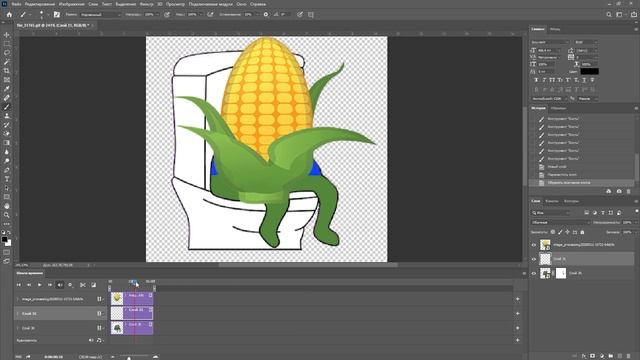Click the timeline playhead marker

[x=134, y=282]
